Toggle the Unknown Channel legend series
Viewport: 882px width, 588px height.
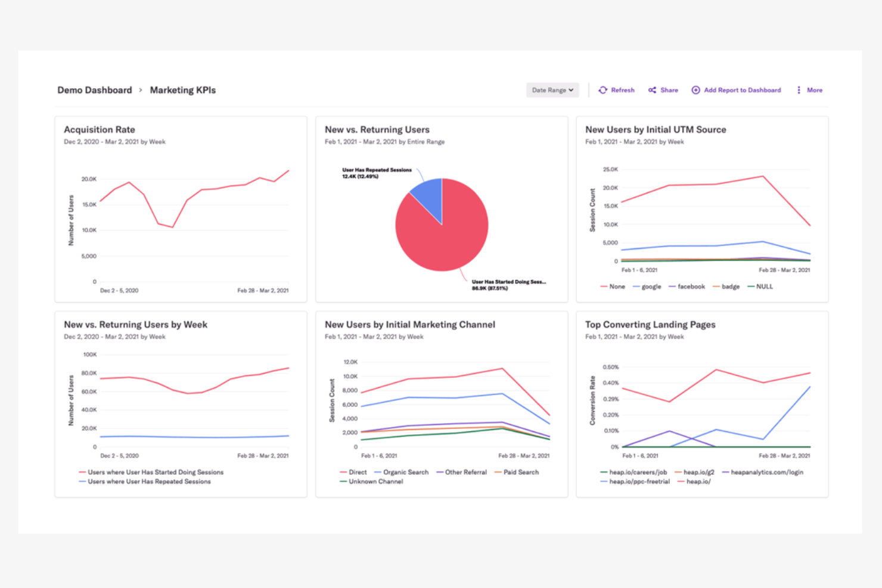(x=371, y=481)
